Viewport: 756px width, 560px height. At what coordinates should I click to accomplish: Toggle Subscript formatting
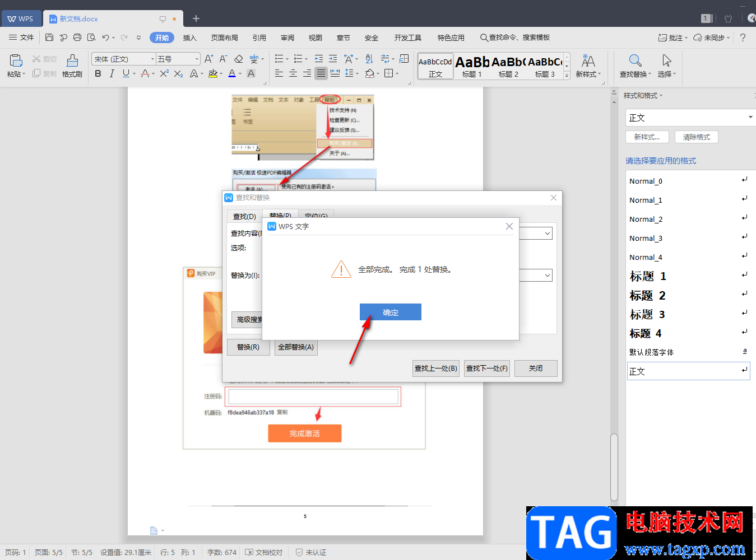point(178,73)
